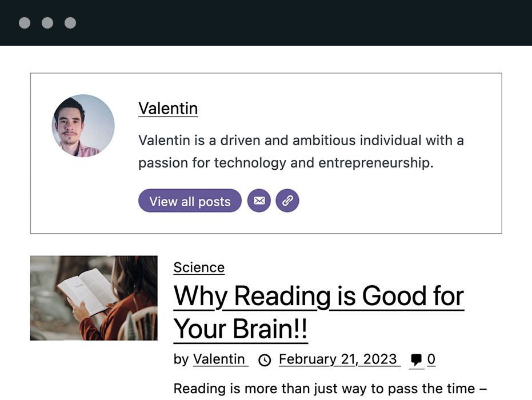The image size is (532, 400).
Task: Browse the Science category
Action: pyautogui.click(x=199, y=267)
